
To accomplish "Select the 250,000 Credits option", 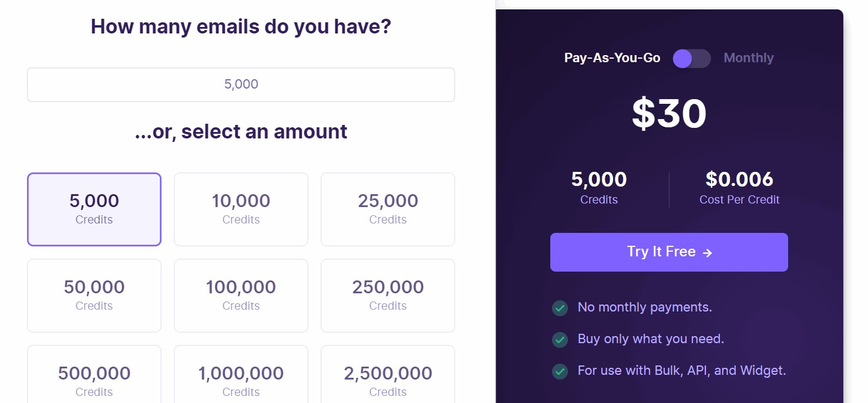I will [x=388, y=295].
